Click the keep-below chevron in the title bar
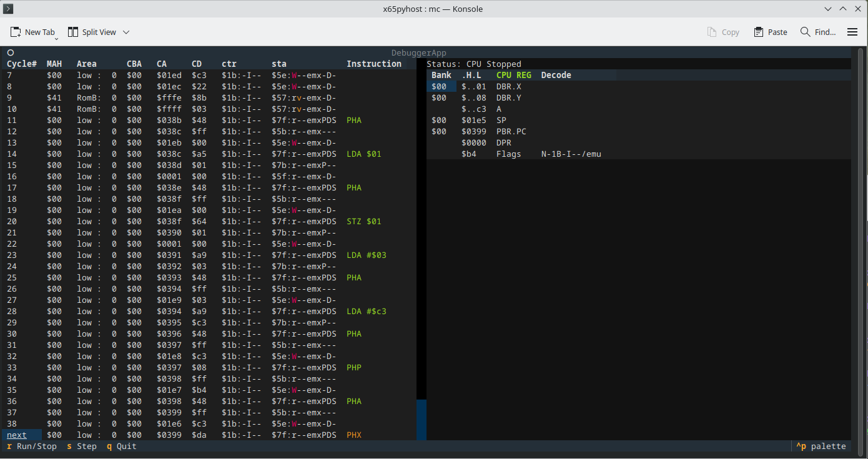 pos(828,9)
